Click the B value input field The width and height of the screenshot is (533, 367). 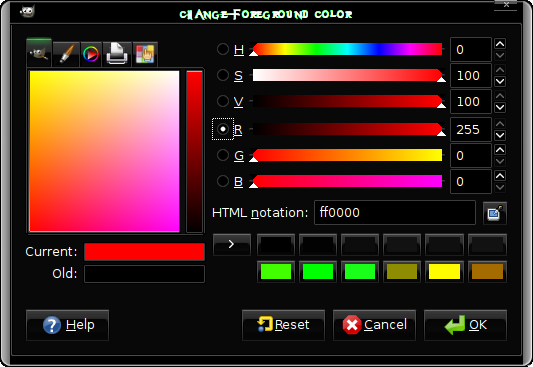click(471, 181)
